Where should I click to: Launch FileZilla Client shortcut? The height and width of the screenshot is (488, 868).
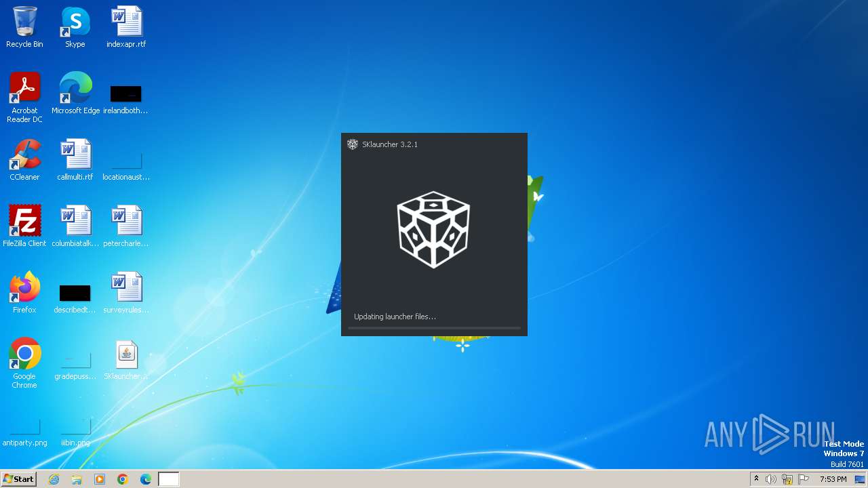pyautogui.click(x=24, y=226)
